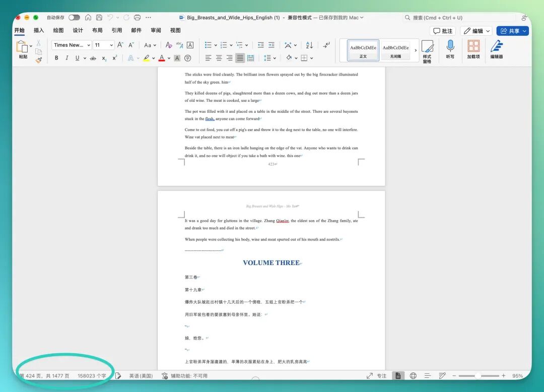Toggle AutoSave switch
544x392 pixels.
pyautogui.click(x=74, y=17)
